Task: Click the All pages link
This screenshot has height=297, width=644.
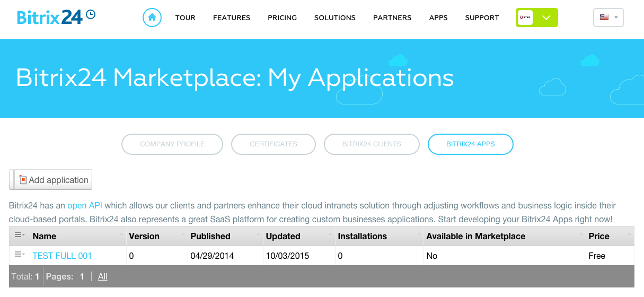Action: (x=103, y=276)
